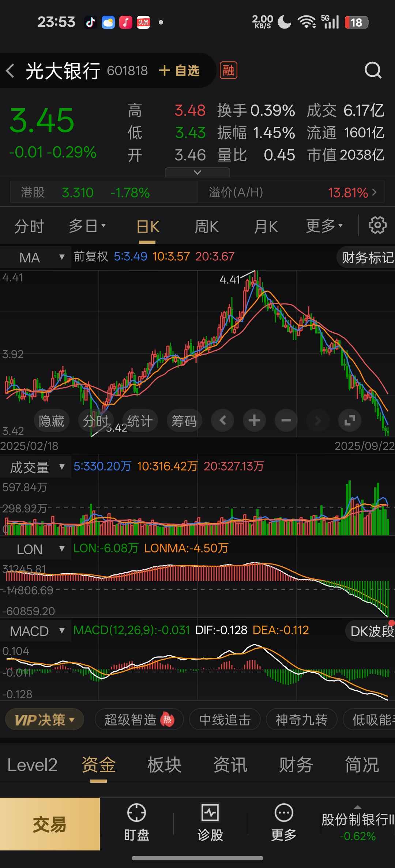Tap the TikTok status bar icon
Viewport: 395px width, 868px height.
[x=91, y=22]
